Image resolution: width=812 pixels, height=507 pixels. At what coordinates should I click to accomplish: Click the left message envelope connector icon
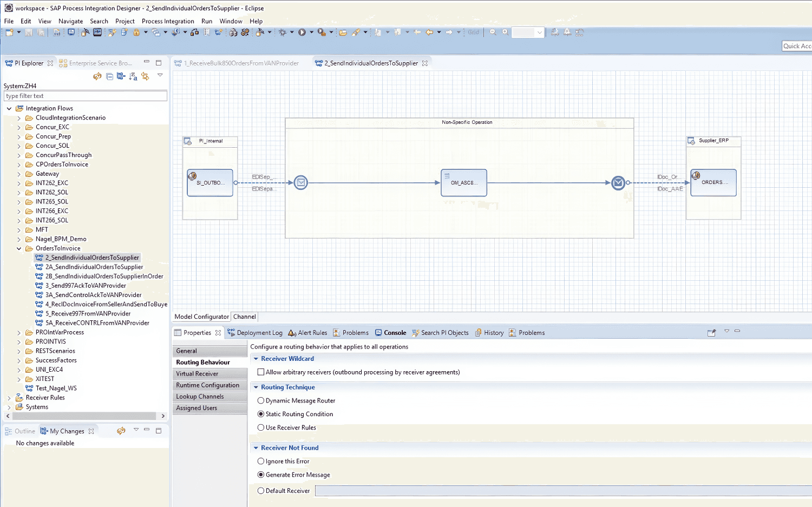[301, 183]
